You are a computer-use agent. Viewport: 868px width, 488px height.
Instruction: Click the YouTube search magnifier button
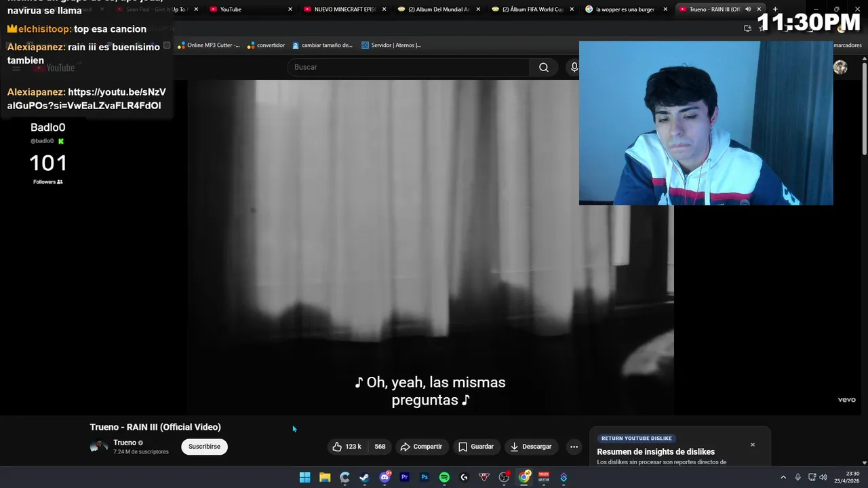point(543,67)
